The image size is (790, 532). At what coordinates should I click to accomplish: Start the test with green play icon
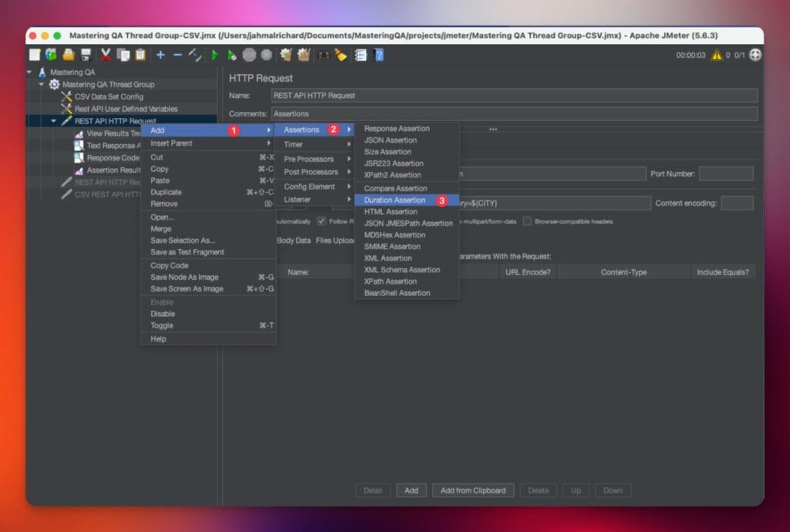click(214, 55)
